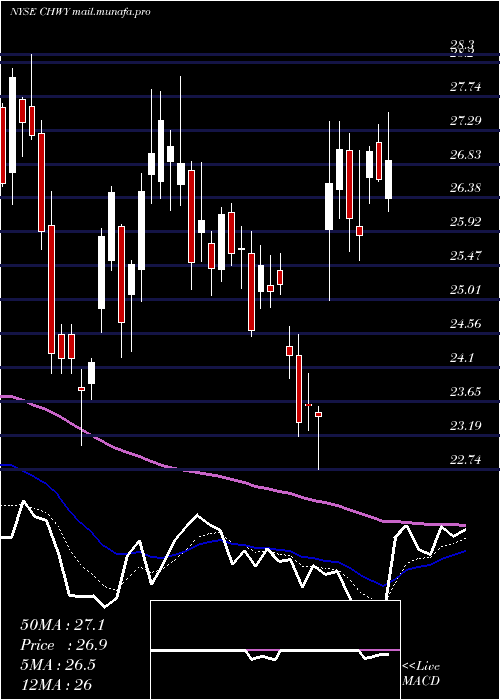Click the last white candlestick on the right
Image resolution: width=500 pixels, height=700 pixels.
388,179
